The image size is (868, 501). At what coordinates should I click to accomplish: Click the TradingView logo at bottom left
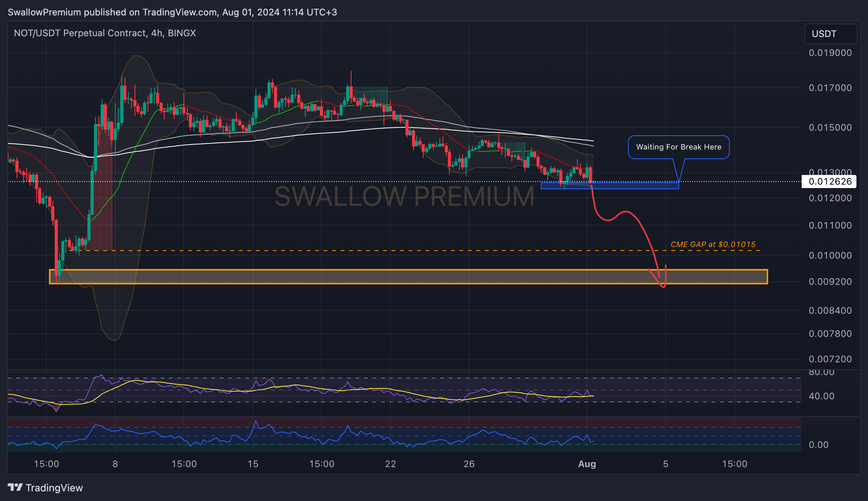[45, 488]
